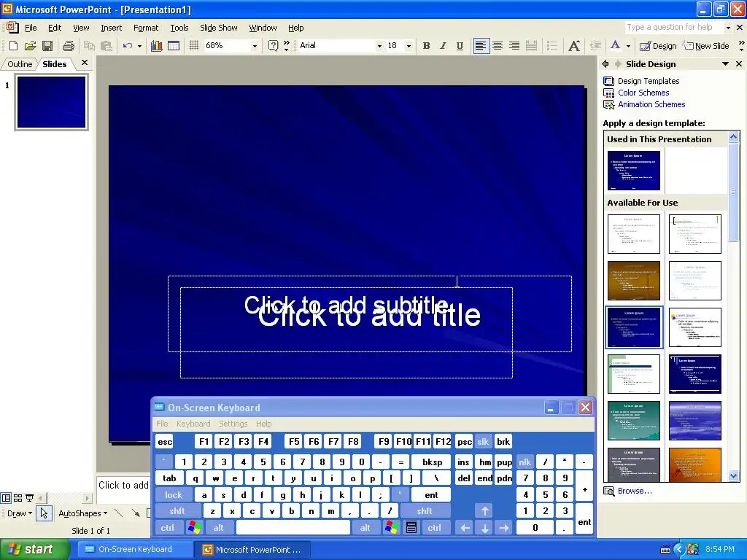The image size is (747, 560).
Task: Click the esc key on On-Screen Keyboard
Action: pyautogui.click(x=165, y=441)
